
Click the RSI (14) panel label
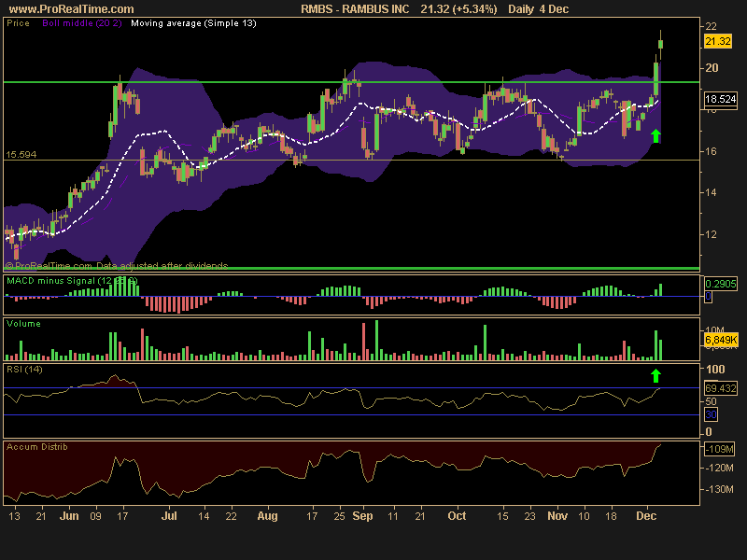pyautogui.click(x=24, y=370)
